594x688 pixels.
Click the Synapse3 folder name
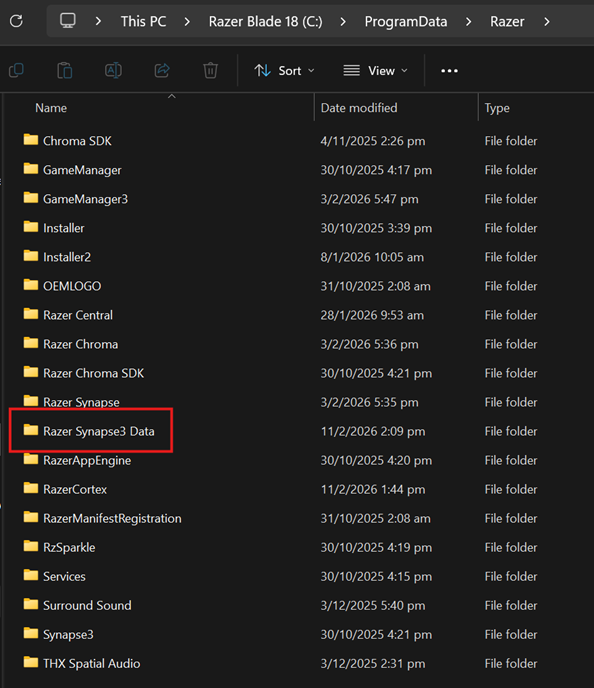68,634
